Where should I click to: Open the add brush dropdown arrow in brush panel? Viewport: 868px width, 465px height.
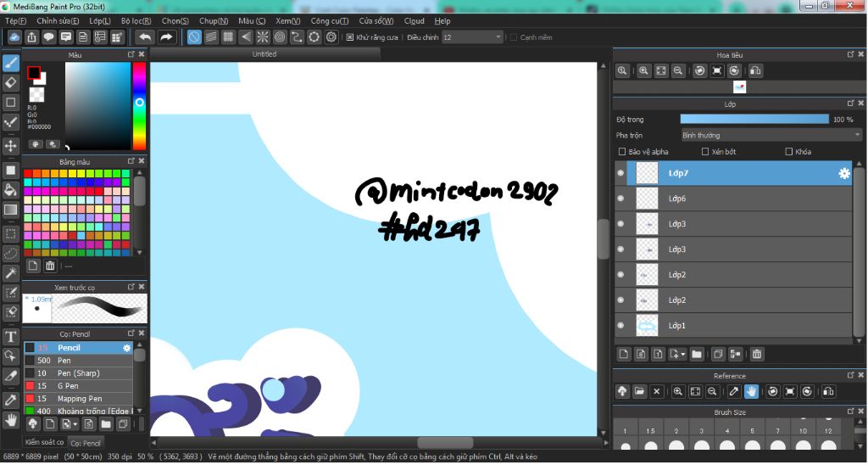75,424
